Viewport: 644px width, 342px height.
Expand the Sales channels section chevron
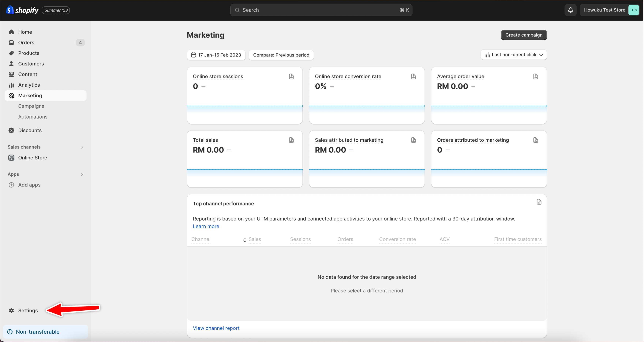point(82,147)
